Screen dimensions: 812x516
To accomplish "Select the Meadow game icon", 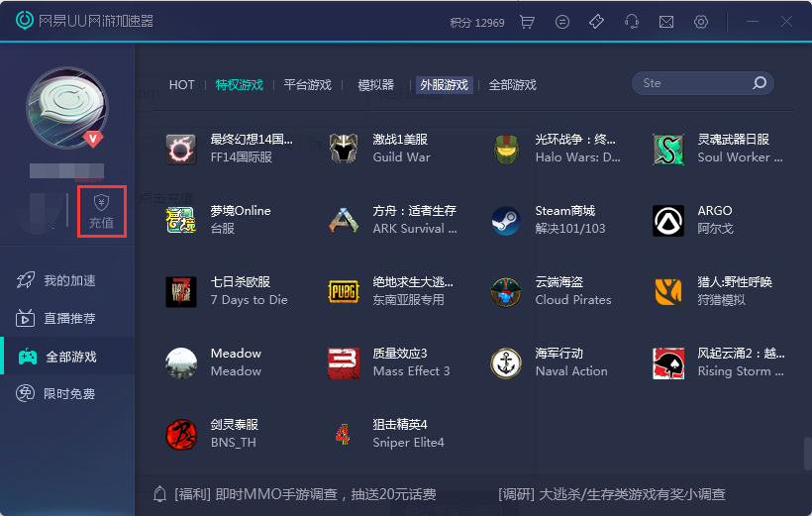I will coord(181,363).
